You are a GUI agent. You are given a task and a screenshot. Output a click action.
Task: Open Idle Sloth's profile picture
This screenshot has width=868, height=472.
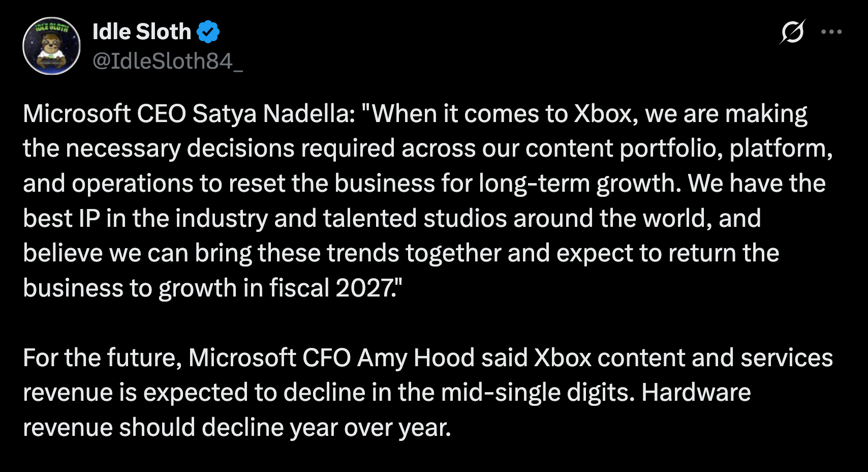click(51, 46)
